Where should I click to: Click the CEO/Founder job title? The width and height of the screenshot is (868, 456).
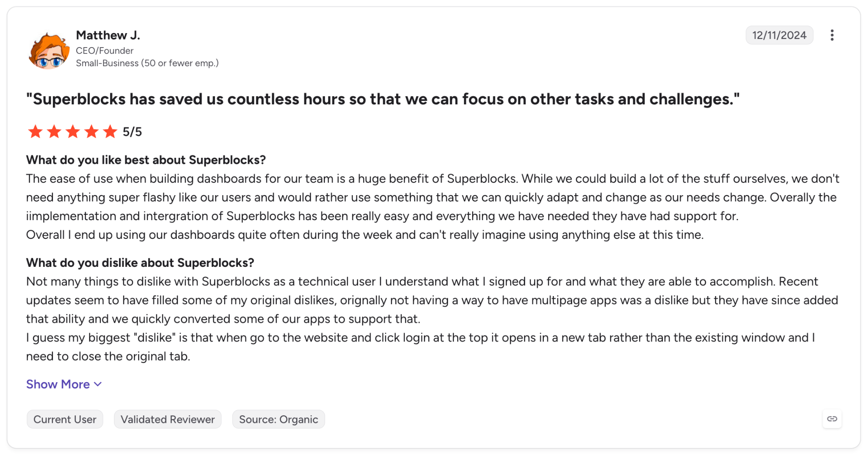click(105, 51)
